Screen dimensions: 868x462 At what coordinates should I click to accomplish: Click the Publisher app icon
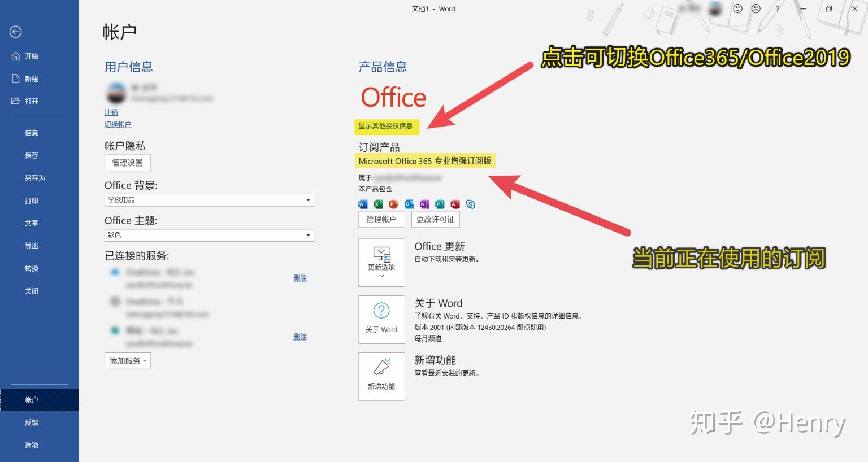[x=440, y=204]
